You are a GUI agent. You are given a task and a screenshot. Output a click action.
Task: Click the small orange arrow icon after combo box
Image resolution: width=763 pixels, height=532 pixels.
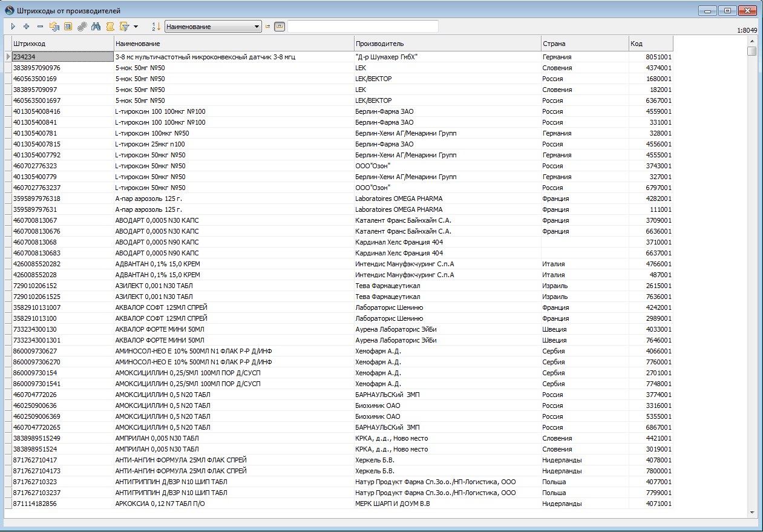267,27
